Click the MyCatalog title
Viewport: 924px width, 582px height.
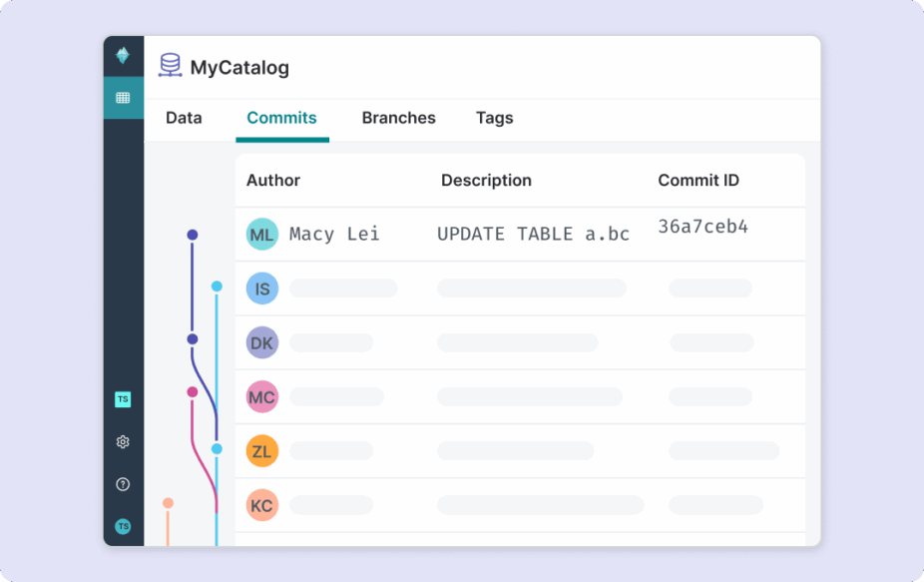click(x=237, y=67)
